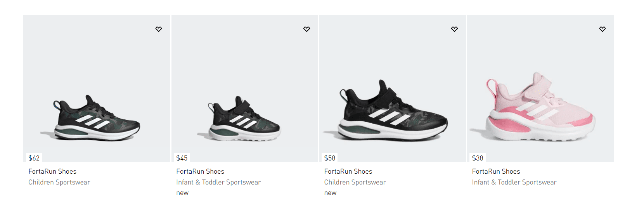
Task: Click the heart icon on the $45 shoe
Action: [x=306, y=29]
